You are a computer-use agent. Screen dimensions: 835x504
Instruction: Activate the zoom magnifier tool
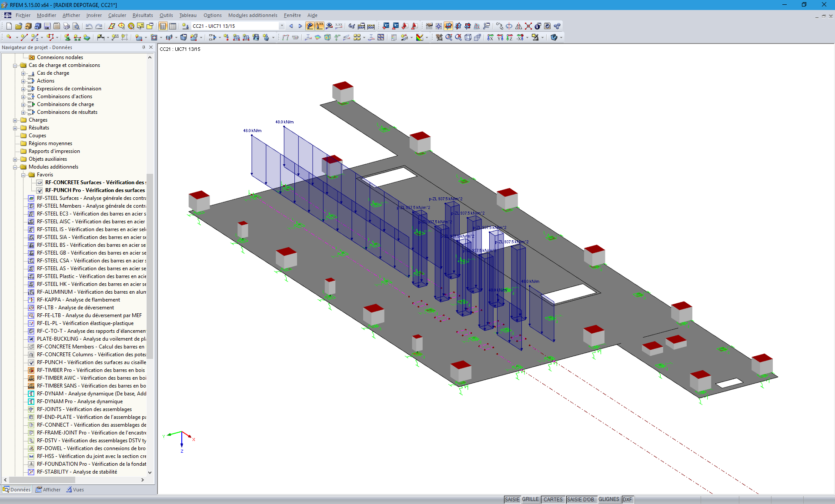coord(449,37)
